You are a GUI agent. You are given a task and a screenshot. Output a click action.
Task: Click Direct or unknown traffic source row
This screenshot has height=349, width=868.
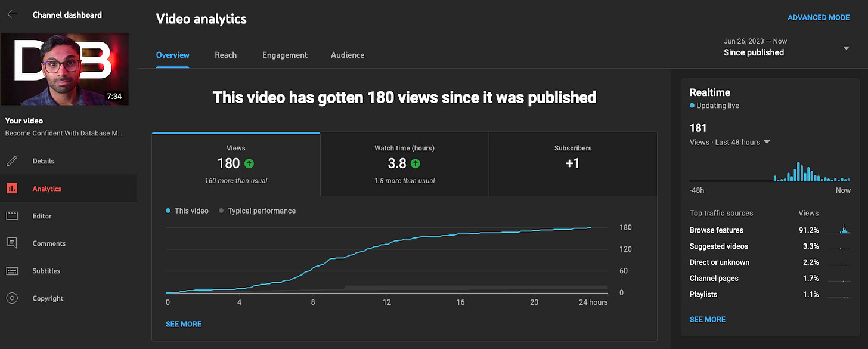(770, 262)
